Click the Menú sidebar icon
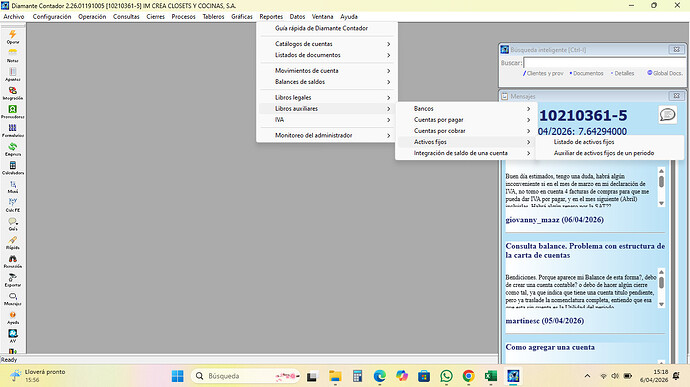Screen dimensions: 690x387 (13, 186)
